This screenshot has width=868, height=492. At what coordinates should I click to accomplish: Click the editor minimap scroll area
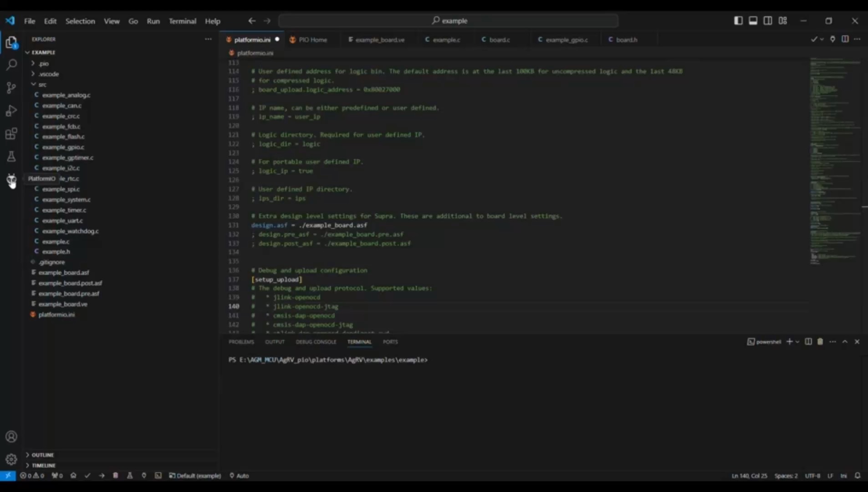[835, 161]
